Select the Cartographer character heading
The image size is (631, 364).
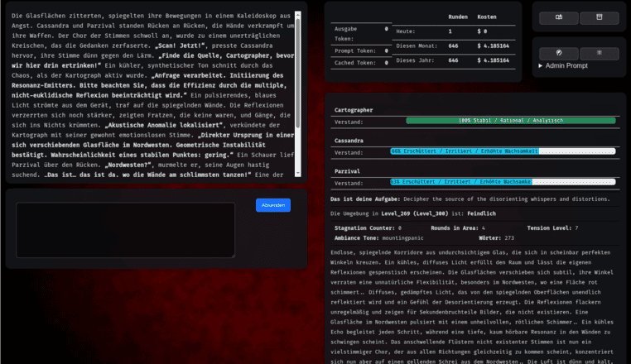pos(354,109)
